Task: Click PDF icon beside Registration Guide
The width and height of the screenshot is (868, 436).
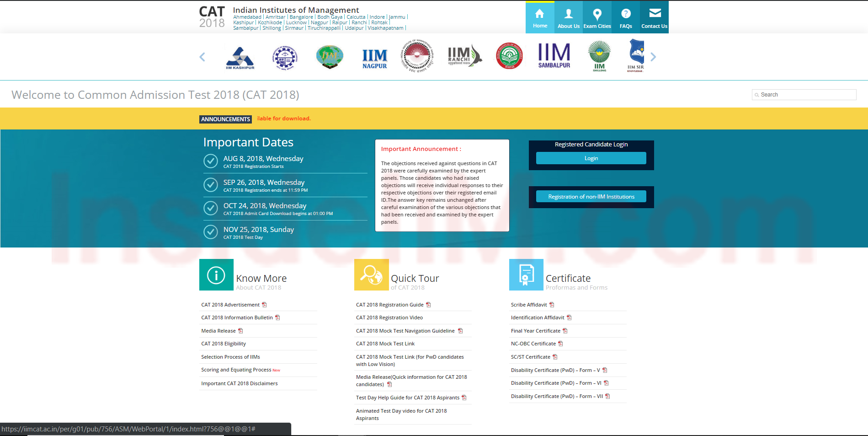Action: pyautogui.click(x=428, y=305)
